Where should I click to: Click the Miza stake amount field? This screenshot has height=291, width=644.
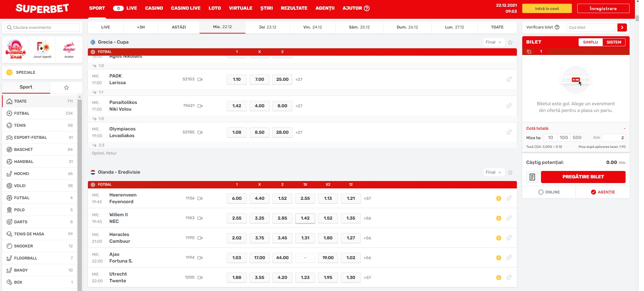pyautogui.click(x=613, y=138)
